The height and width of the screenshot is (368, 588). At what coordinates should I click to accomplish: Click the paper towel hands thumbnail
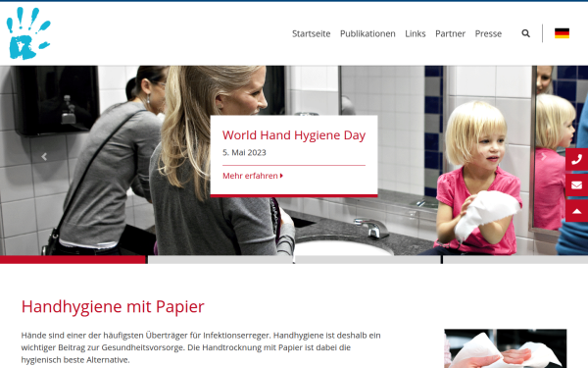(506, 348)
